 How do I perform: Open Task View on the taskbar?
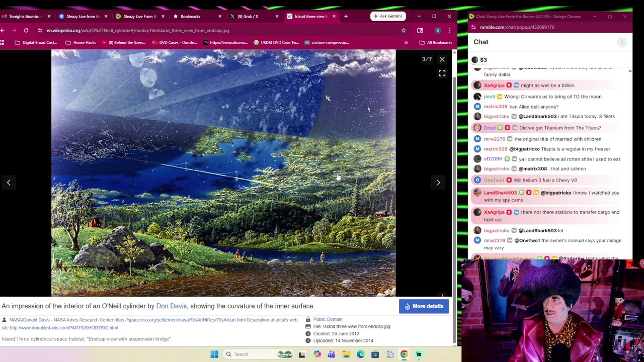tap(302, 354)
